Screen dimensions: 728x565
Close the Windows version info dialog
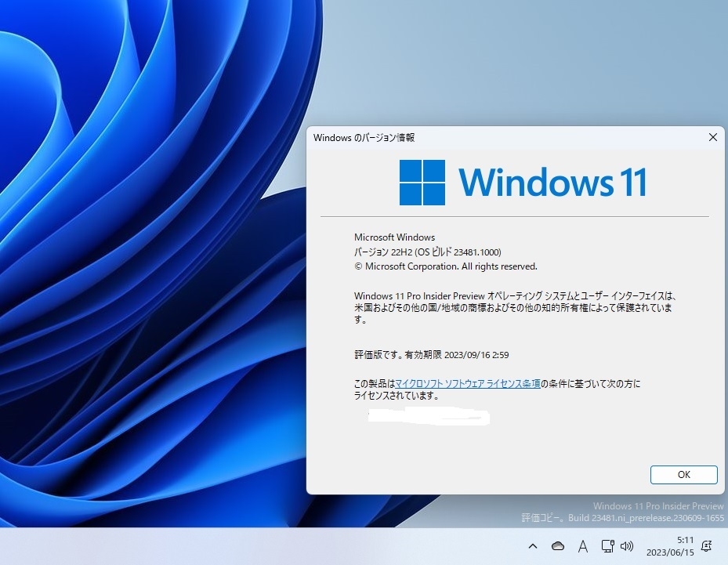coord(712,137)
